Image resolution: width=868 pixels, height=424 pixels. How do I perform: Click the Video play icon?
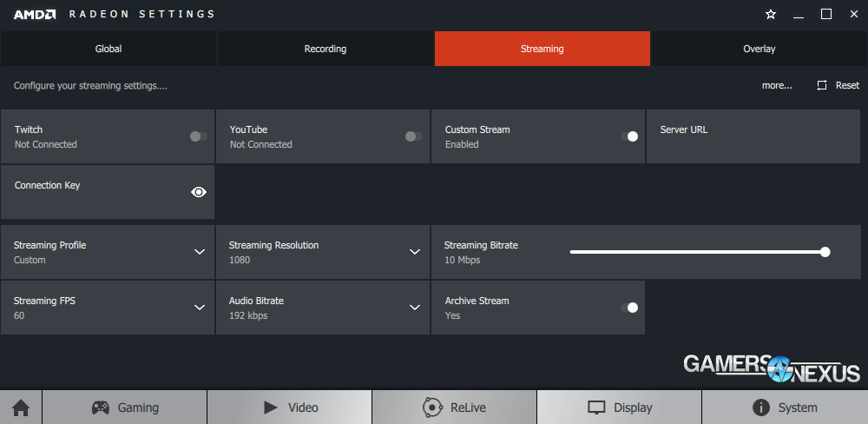click(271, 407)
